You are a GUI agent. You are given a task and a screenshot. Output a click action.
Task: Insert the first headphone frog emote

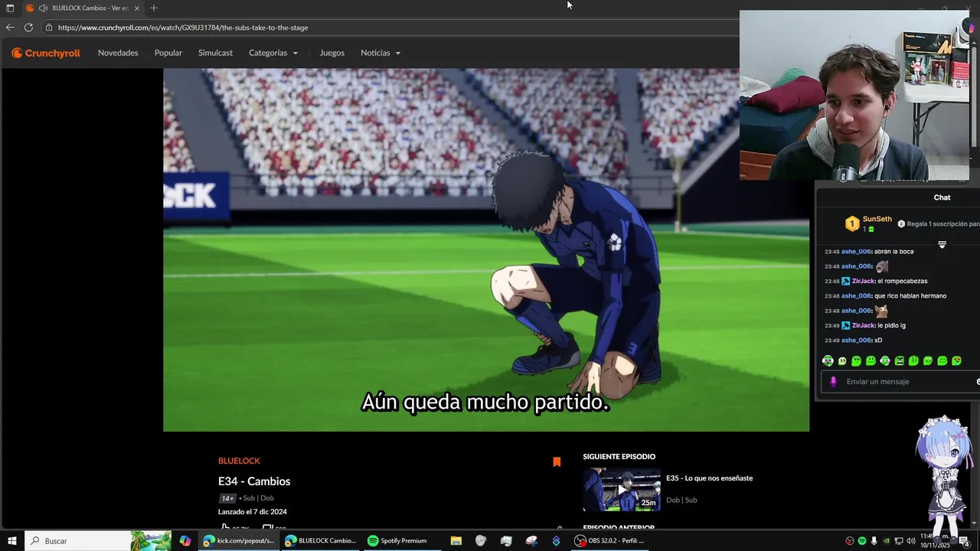click(x=828, y=360)
